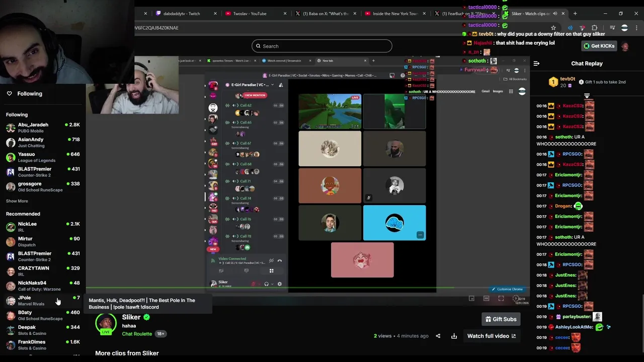644x362 pixels.
Task: Close the dabdaddytv Twitch tab
Action: point(215,14)
